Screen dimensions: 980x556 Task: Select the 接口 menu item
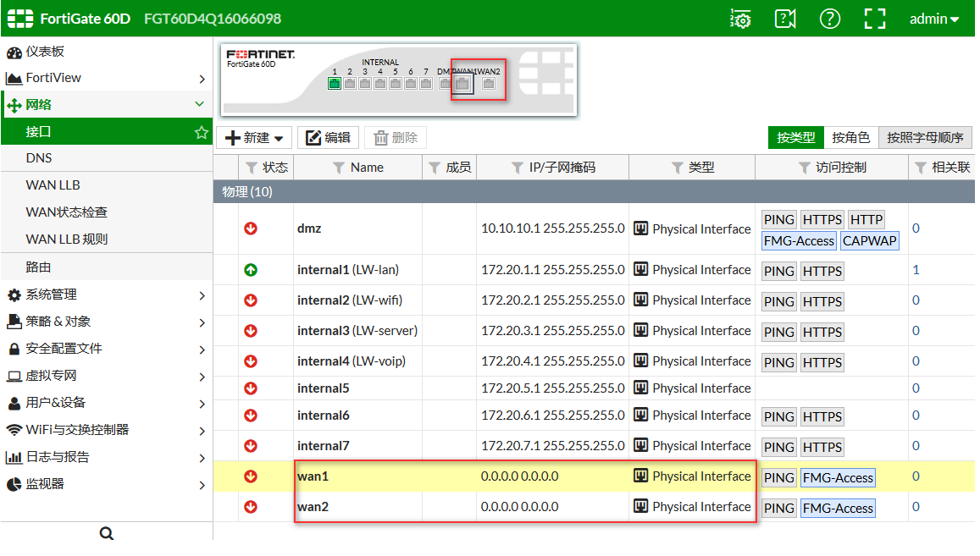(106, 132)
